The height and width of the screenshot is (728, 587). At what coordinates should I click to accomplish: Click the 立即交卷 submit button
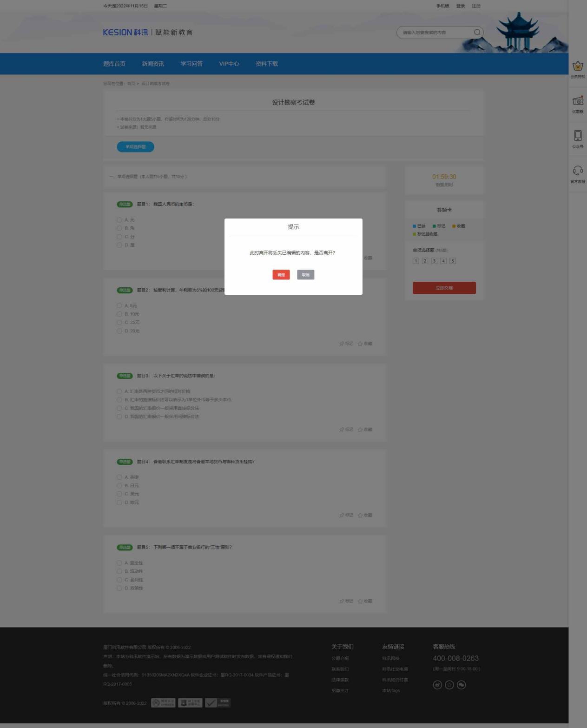(444, 288)
